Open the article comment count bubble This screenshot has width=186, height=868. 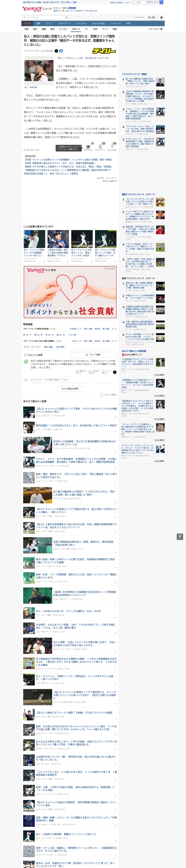tap(43, 51)
